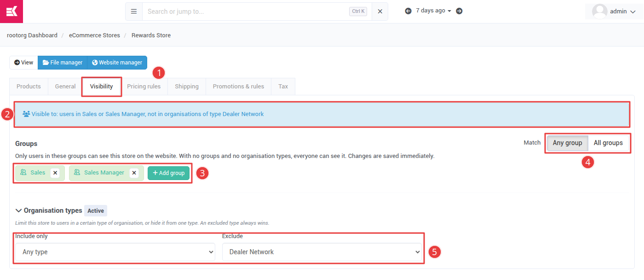Image resolution: width=644 pixels, height=280 pixels.
Task: Select the Any group match option
Action: [x=567, y=143]
